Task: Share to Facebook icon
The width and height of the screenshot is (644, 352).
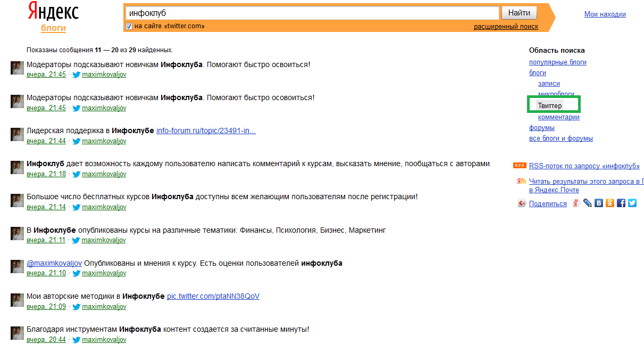Action: coord(621,203)
